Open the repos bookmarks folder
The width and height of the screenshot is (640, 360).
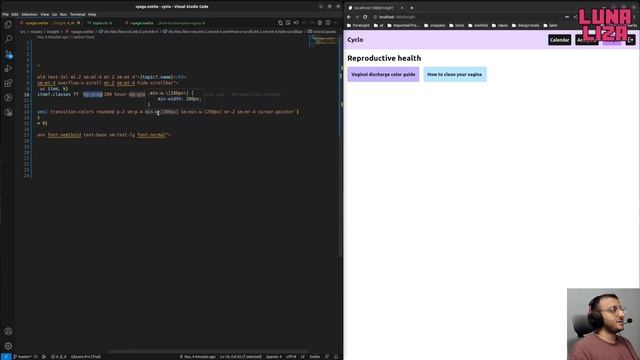(x=500, y=25)
